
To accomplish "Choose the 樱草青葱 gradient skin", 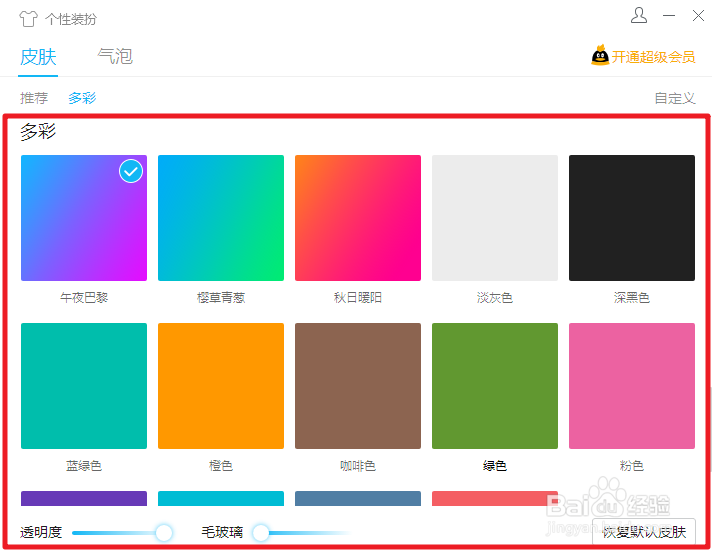I will coord(221,218).
